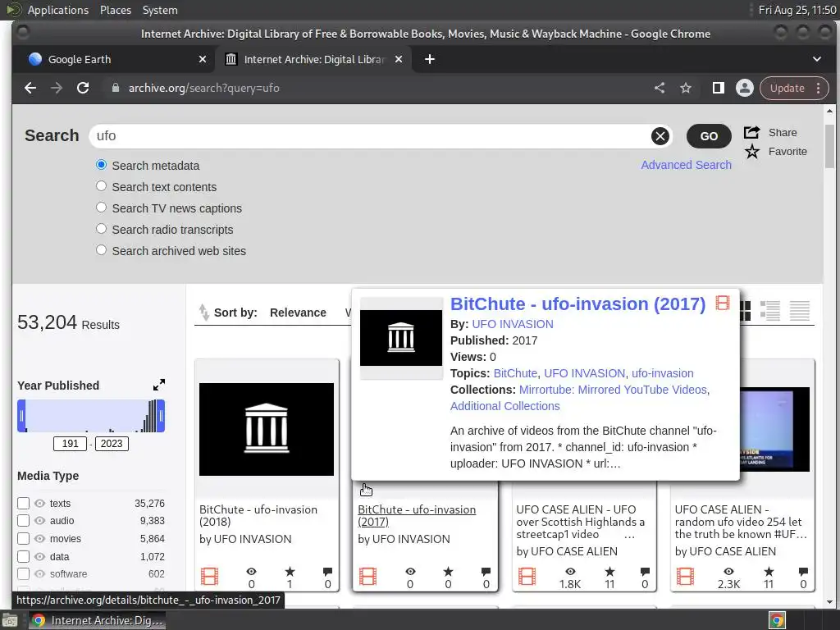Click right handle of year range slider
Image resolution: width=840 pixels, height=630 pixels.
pyautogui.click(x=162, y=416)
